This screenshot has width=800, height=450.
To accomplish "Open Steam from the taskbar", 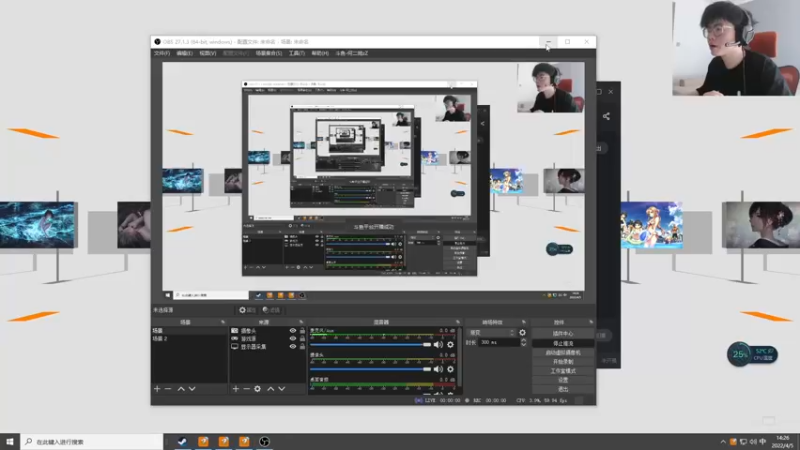I will pyautogui.click(x=182, y=441).
